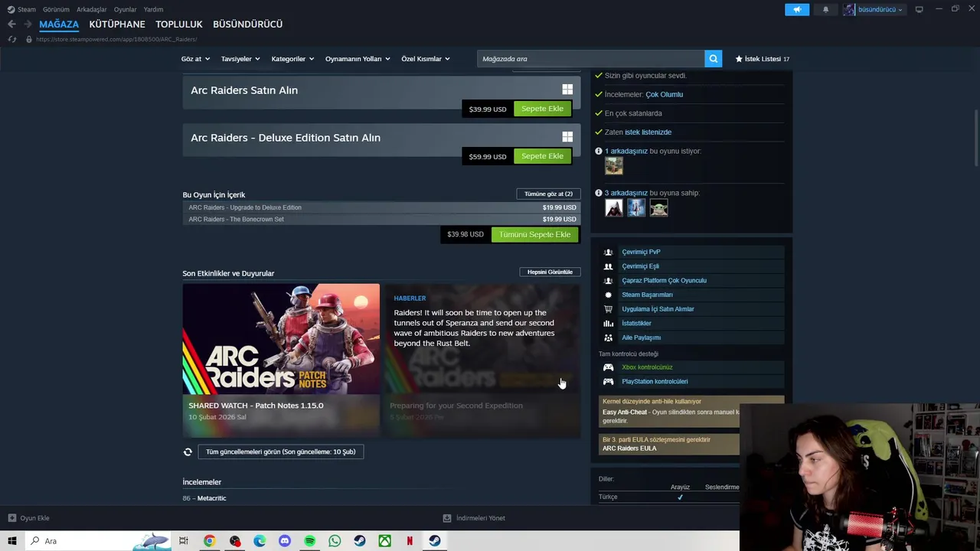980x551 pixels.
Task: Click Tümünü Sepete Ekle button
Action: click(x=534, y=234)
